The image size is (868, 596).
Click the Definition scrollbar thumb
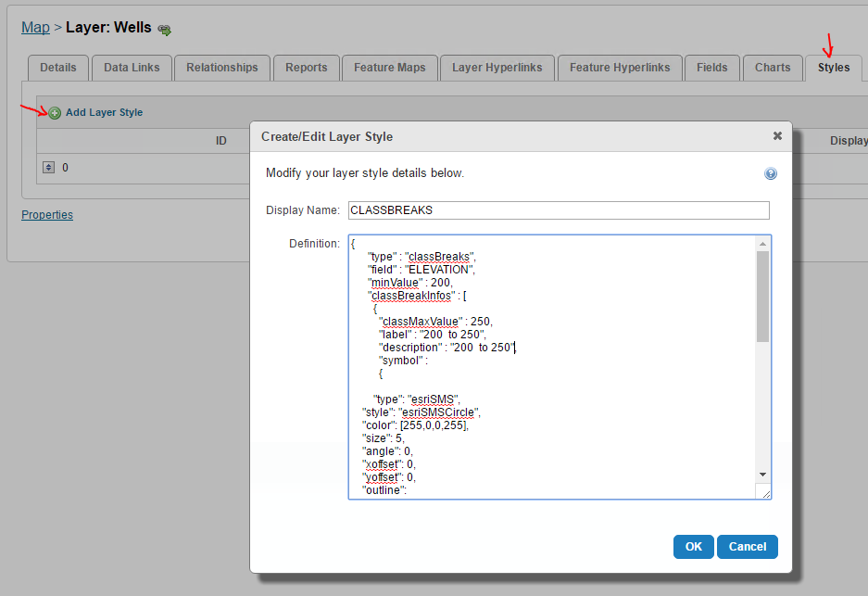point(762,297)
